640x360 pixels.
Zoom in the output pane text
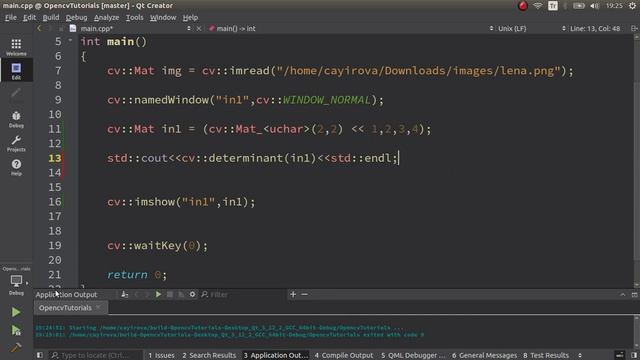pos(293,294)
